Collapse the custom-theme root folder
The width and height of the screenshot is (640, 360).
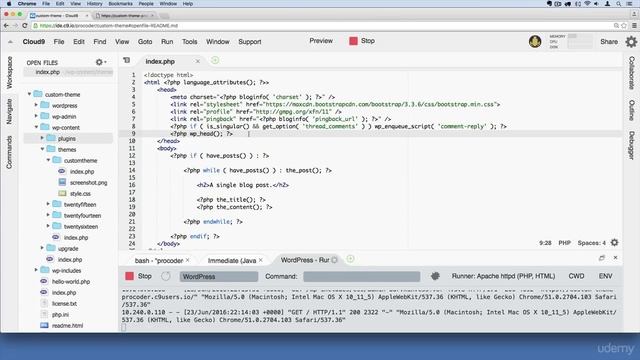[29, 94]
